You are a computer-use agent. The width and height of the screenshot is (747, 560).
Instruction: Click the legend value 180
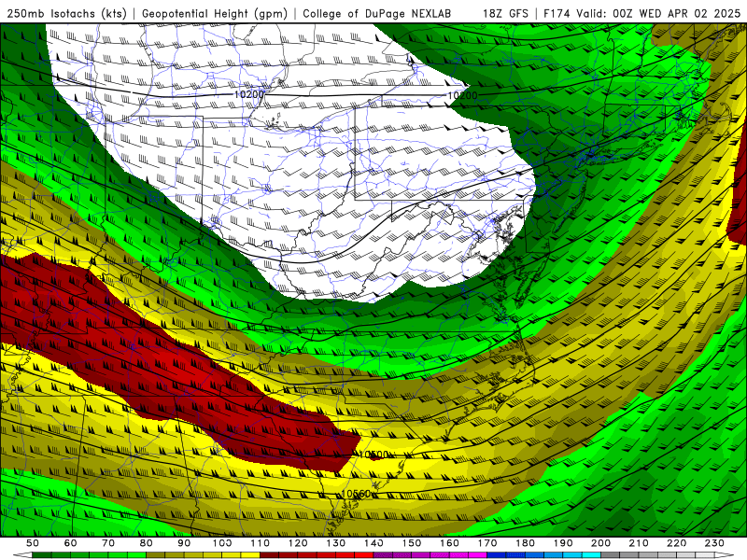click(x=526, y=543)
